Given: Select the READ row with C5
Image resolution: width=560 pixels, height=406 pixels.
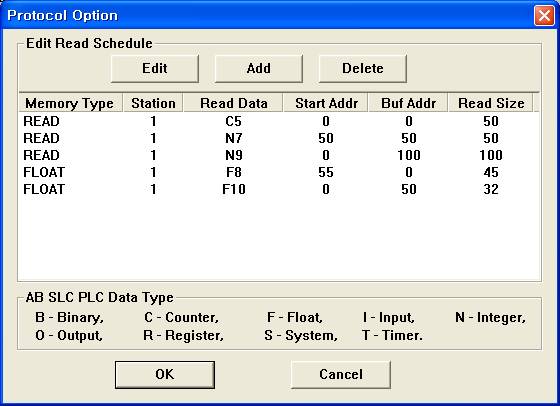Looking at the screenshot, I should click(279, 121).
